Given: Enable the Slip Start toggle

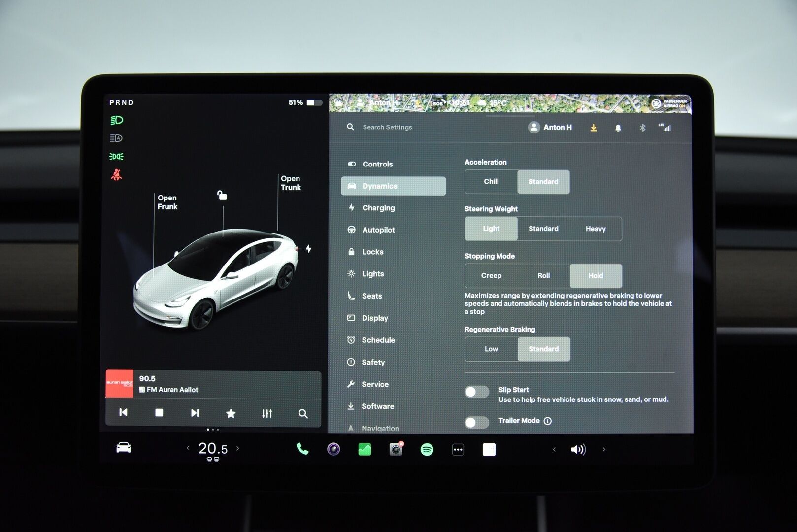Looking at the screenshot, I should [477, 392].
